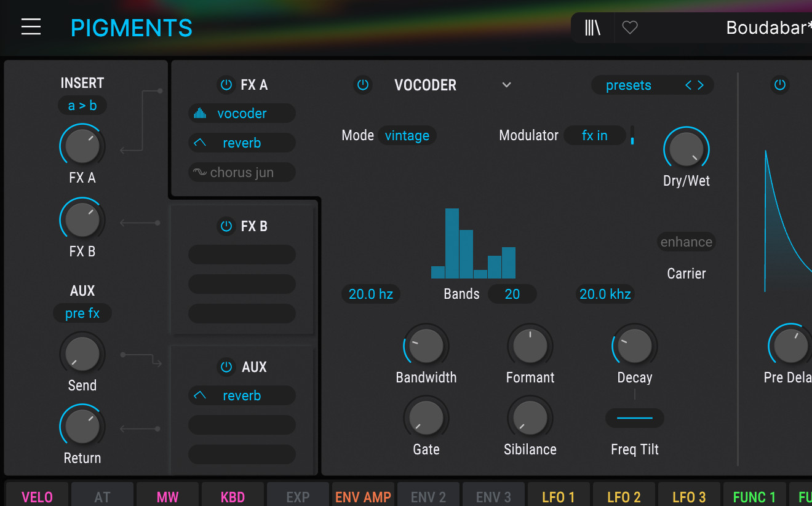Click the AUX Send knob
The image size is (812, 506).
pyautogui.click(x=82, y=354)
